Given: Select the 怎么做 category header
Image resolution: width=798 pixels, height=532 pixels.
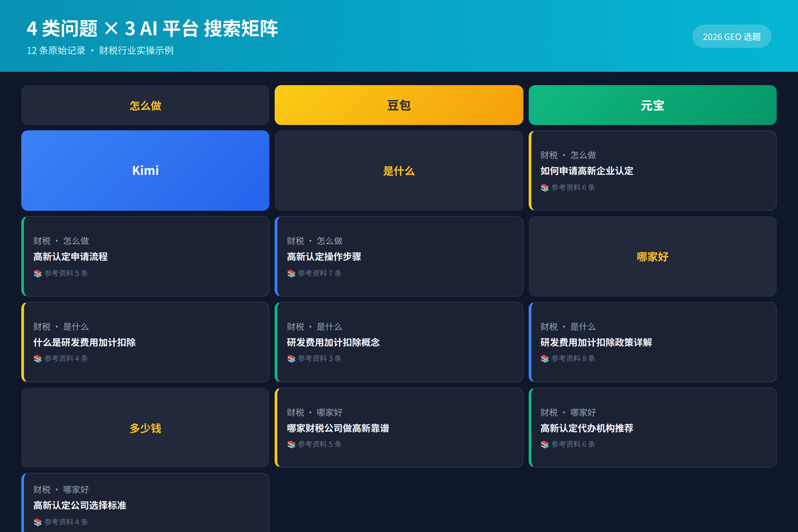Looking at the screenshot, I should tap(145, 105).
